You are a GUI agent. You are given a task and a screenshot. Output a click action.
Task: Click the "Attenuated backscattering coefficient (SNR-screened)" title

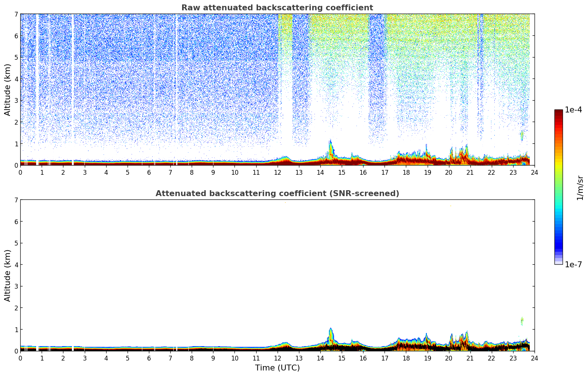point(277,194)
